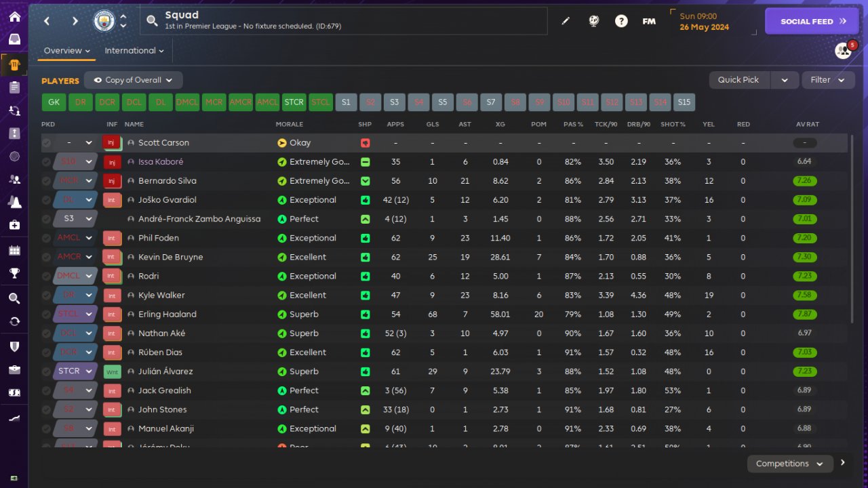Image resolution: width=868 pixels, height=488 pixels.
Task: Open the world globe icon
Action: tap(594, 21)
